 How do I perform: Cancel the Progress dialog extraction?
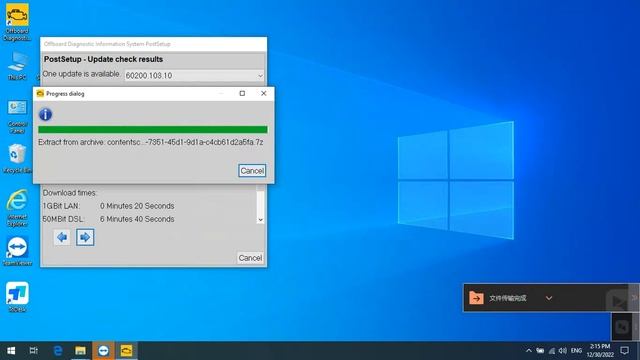[252, 171]
